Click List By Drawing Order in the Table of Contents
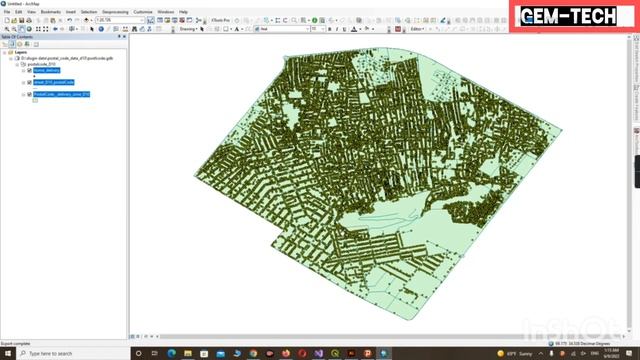This screenshot has height=360, width=640. (4, 44)
